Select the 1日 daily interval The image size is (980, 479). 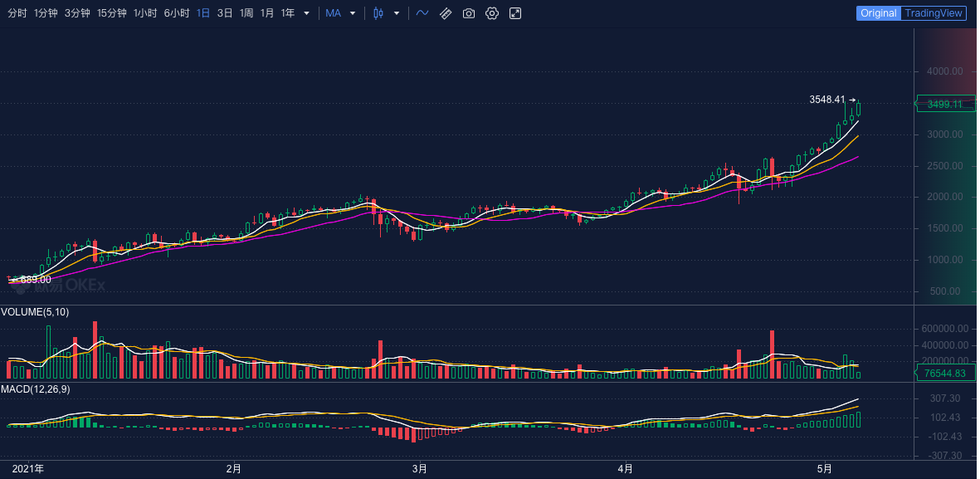point(203,13)
